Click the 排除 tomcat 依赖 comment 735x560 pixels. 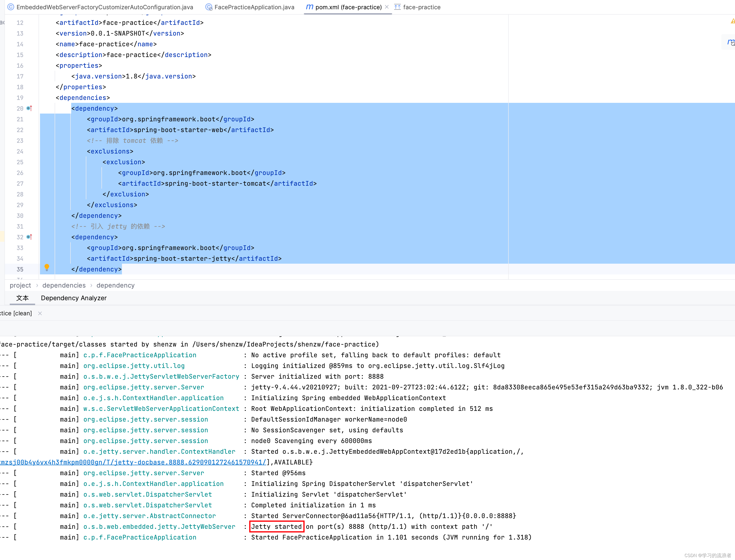132,141
